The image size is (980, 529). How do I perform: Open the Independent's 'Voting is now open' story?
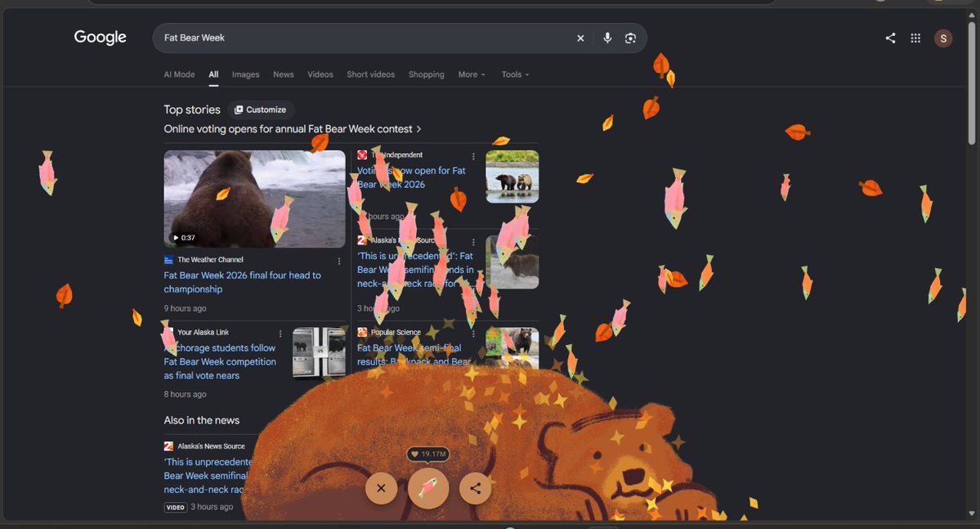click(x=411, y=177)
